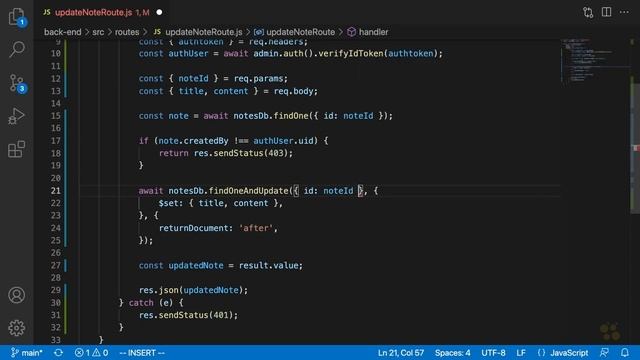Image resolution: width=640 pixels, height=360 pixels.
Task: Open the Search view in activity bar
Action: pyautogui.click(x=16, y=49)
